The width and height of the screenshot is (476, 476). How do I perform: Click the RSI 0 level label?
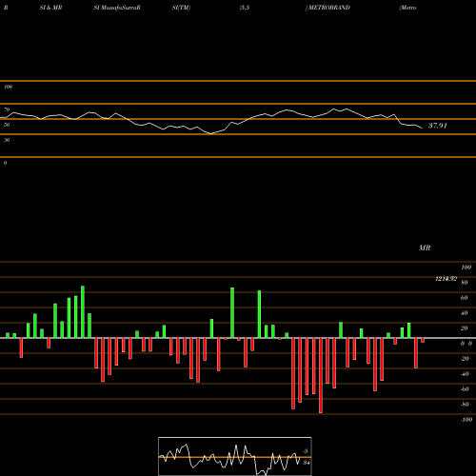[6, 163]
